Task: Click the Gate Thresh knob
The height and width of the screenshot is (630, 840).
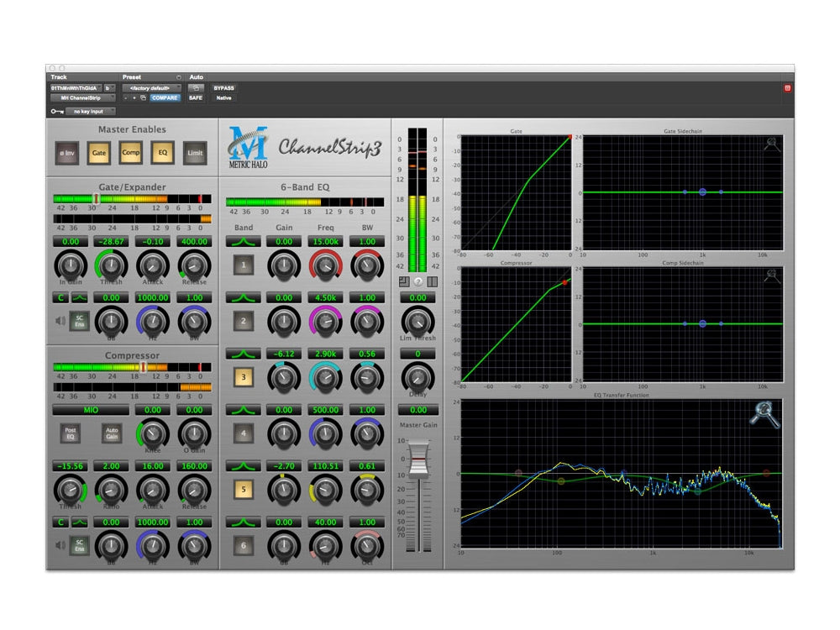Action: (112, 265)
